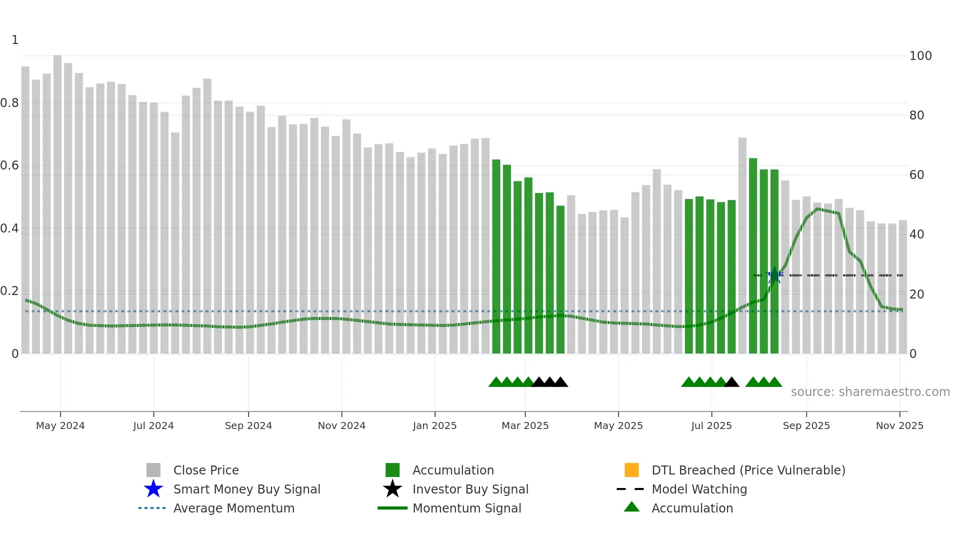Open the sharemaestro.com source text
The height and width of the screenshot is (551, 980).
[870, 392]
